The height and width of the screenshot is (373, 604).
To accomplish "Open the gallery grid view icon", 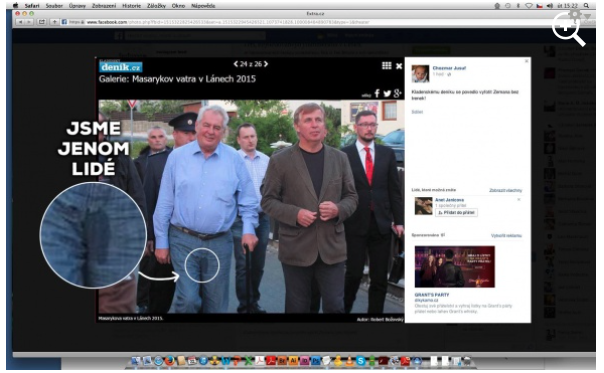I will pos(387,66).
